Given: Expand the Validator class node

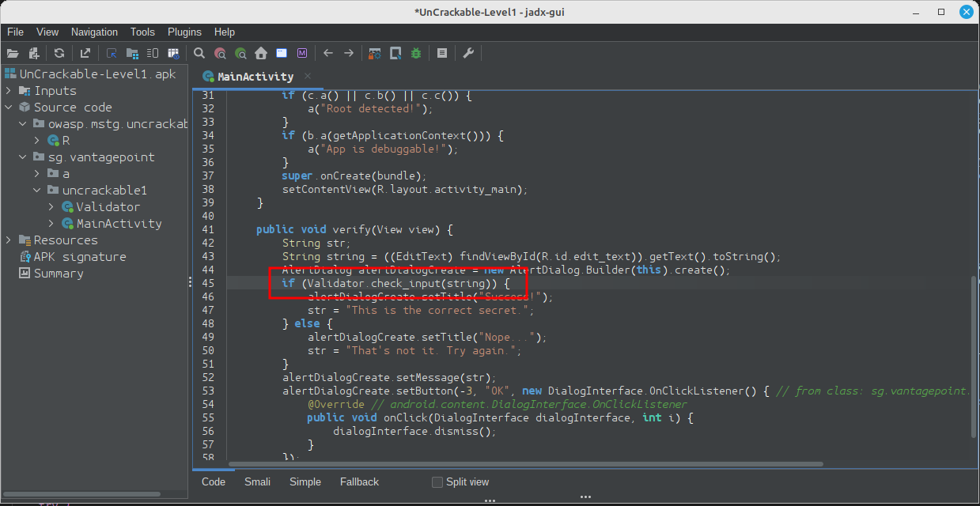Looking at the screenshot, I should pyautogui.click(x=51, y=207).
